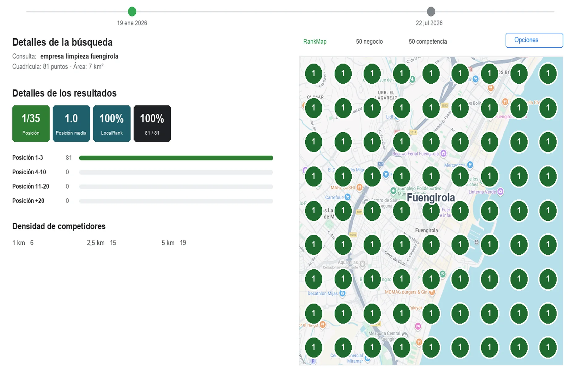Click the Decathlon Mijas pin on map

coord(342,293)
